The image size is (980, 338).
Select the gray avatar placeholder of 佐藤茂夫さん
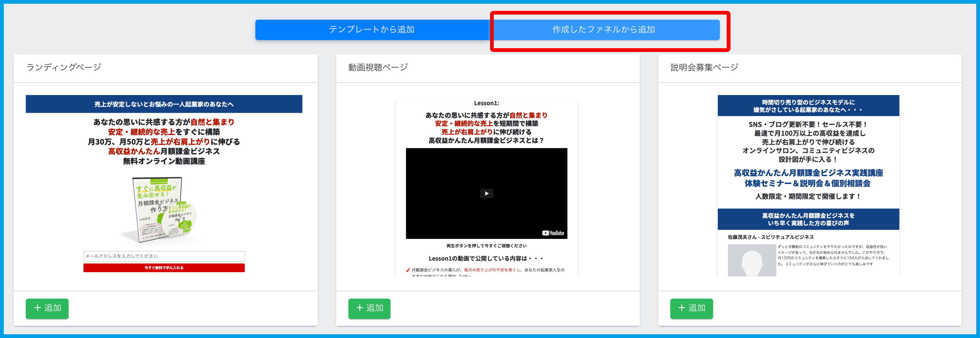(751, 260)
